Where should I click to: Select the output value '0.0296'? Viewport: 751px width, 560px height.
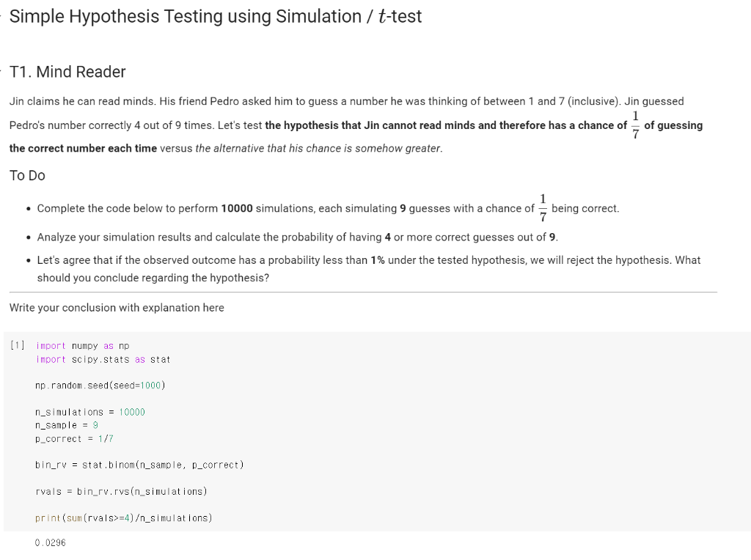[x=51, y=542]
